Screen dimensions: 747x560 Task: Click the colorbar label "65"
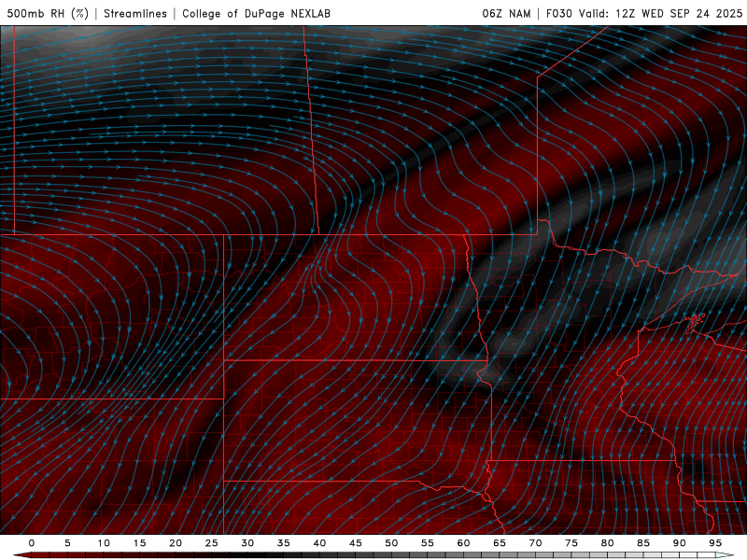[x=500, y=543]
